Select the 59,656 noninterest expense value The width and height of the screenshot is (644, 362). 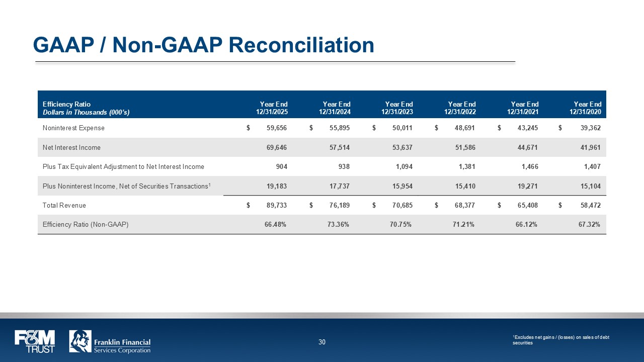[276, 128]
